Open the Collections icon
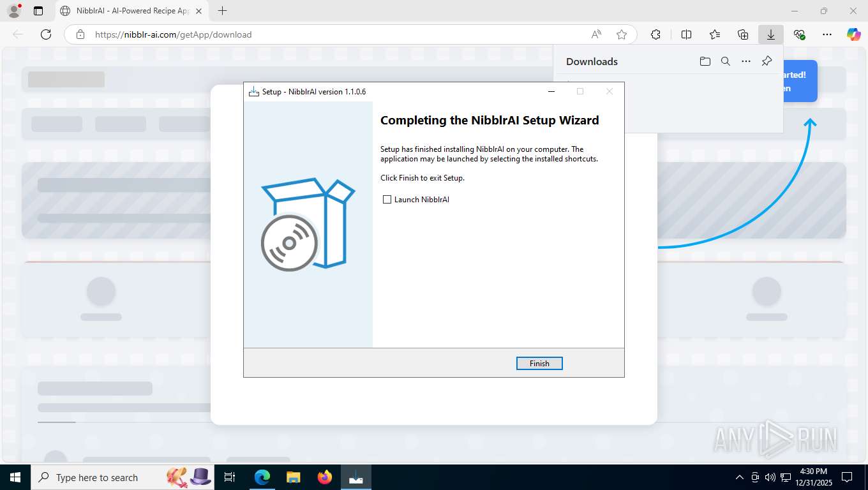 coord(743,34)
